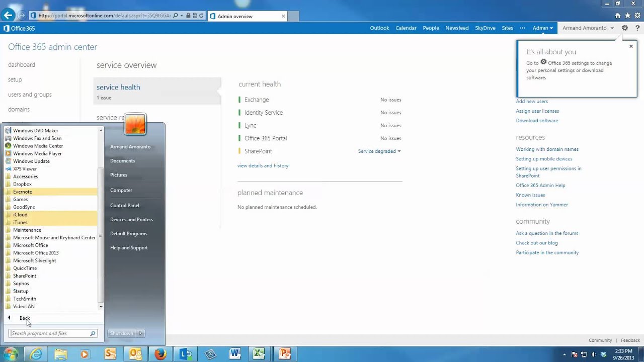Launch Windows Media Player taskbar icon
This screenshot has height=362, width=644.
tap(85, 354)
